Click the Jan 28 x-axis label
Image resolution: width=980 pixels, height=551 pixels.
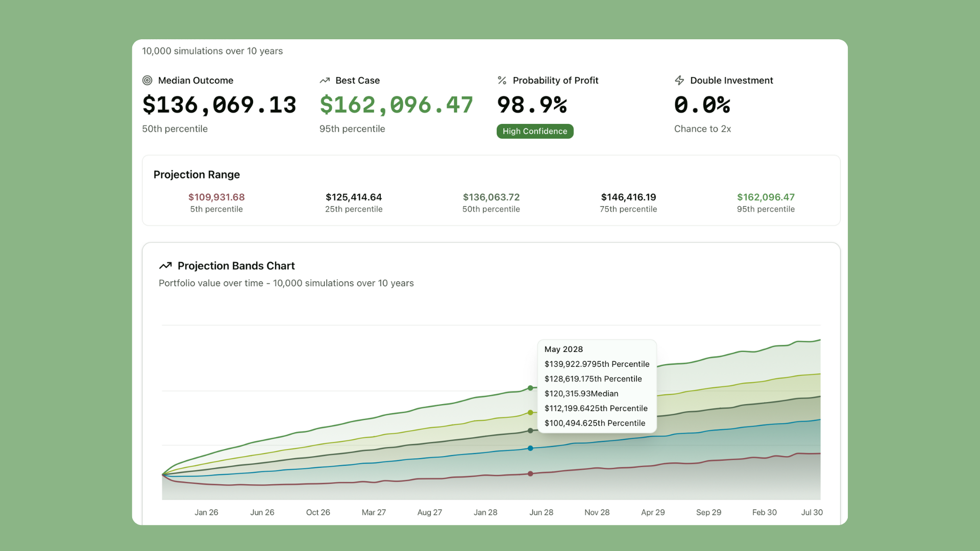click(485, 512)
